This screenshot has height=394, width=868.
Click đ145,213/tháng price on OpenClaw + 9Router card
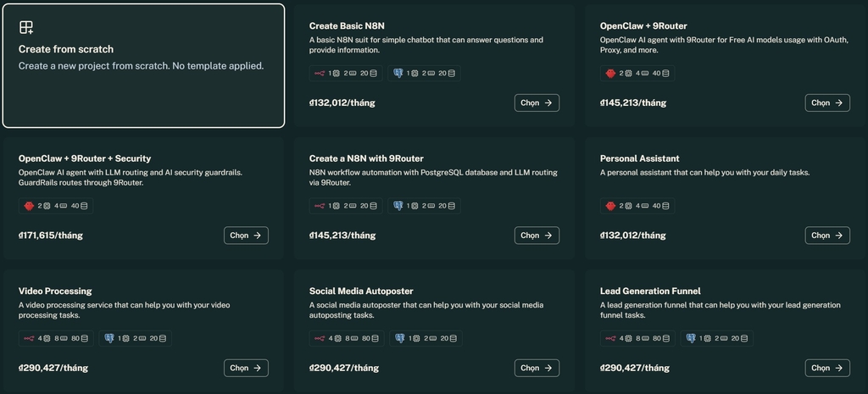point(633,103)
